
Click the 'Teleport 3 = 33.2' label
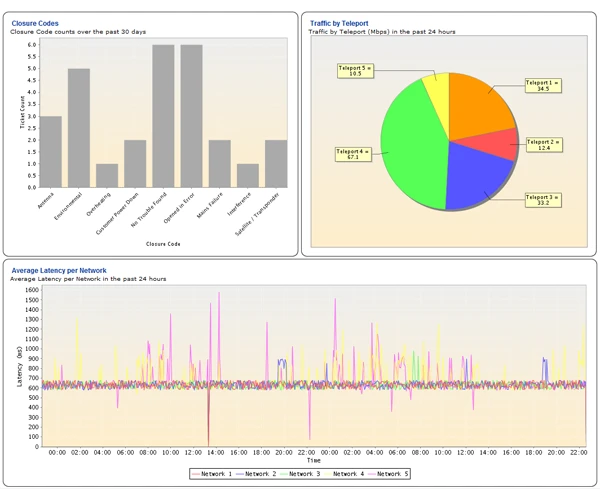543,200
